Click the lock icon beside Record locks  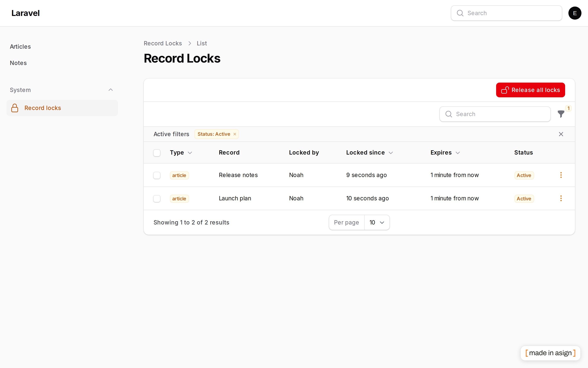click(x=15, y=108)
